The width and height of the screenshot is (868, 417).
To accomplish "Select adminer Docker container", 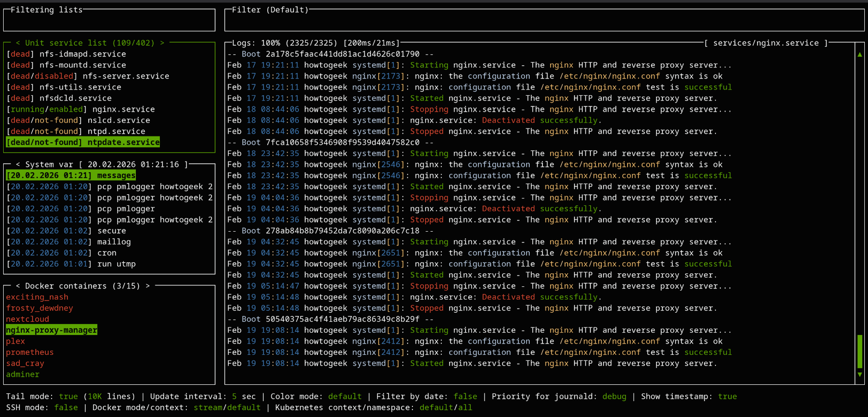I will [23, 375].
